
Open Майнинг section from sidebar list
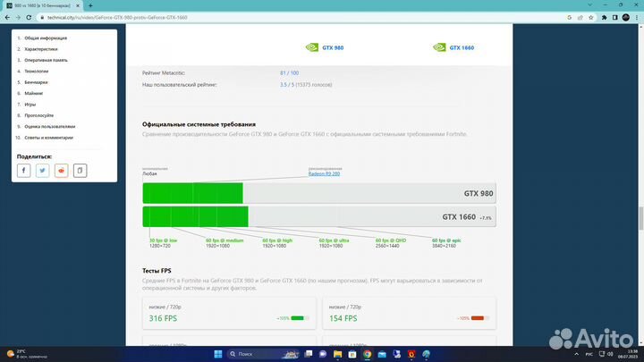pos(34,93)
